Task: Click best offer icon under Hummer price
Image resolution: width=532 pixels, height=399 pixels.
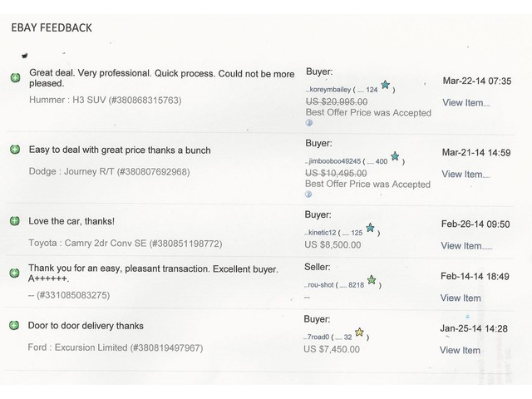Action: [309, 123]
